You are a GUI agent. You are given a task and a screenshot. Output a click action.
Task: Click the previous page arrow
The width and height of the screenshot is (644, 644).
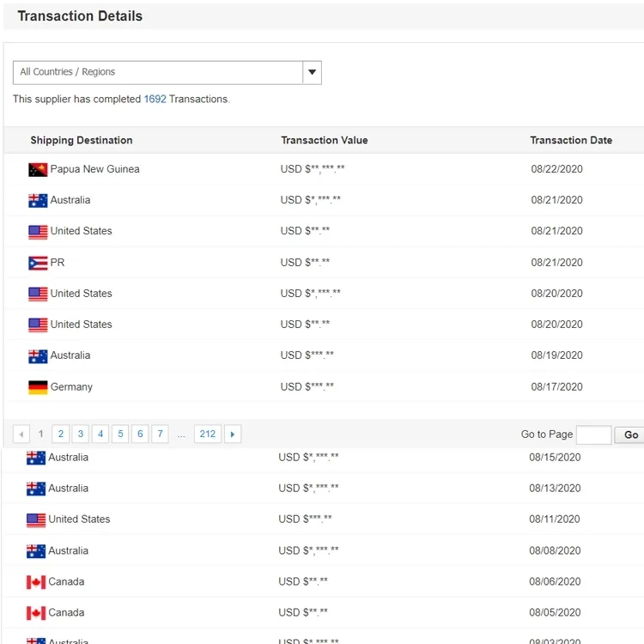pos(21,434)
